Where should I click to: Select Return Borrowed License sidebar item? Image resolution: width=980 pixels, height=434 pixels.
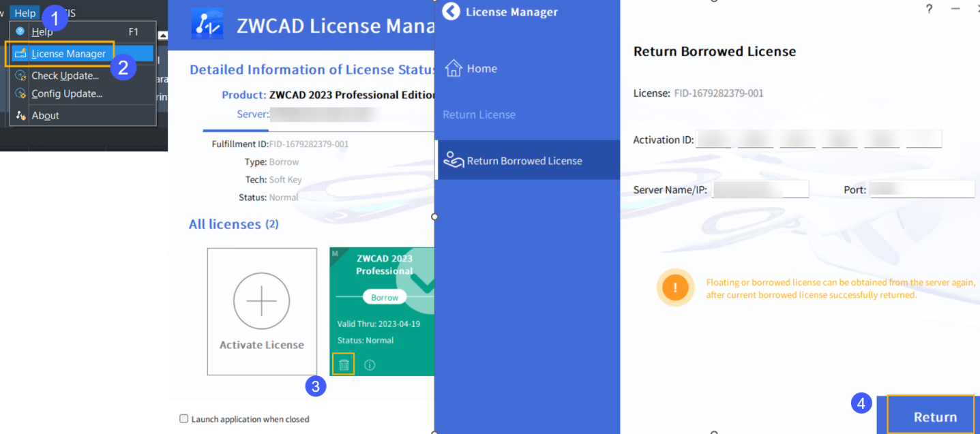pos(527,161)
